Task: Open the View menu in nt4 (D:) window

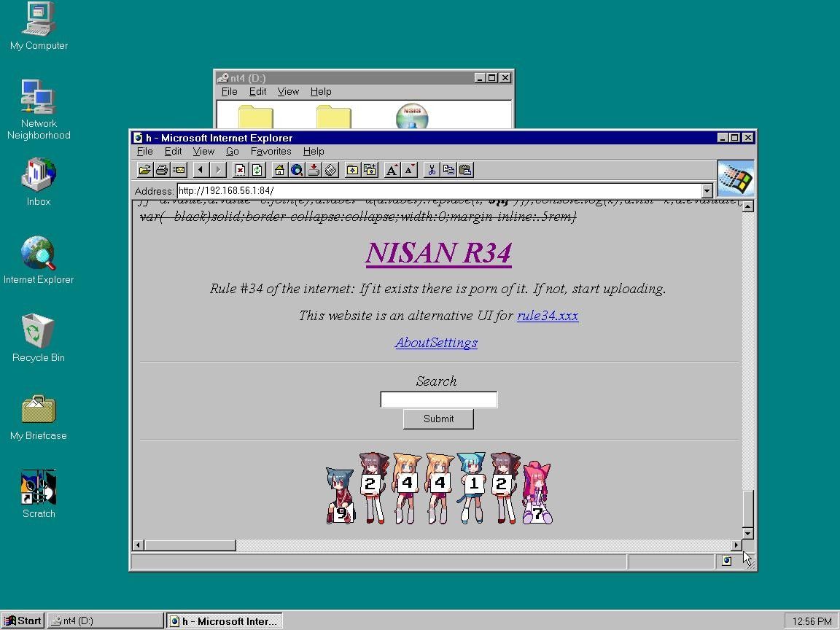Action: coord(288,92)
